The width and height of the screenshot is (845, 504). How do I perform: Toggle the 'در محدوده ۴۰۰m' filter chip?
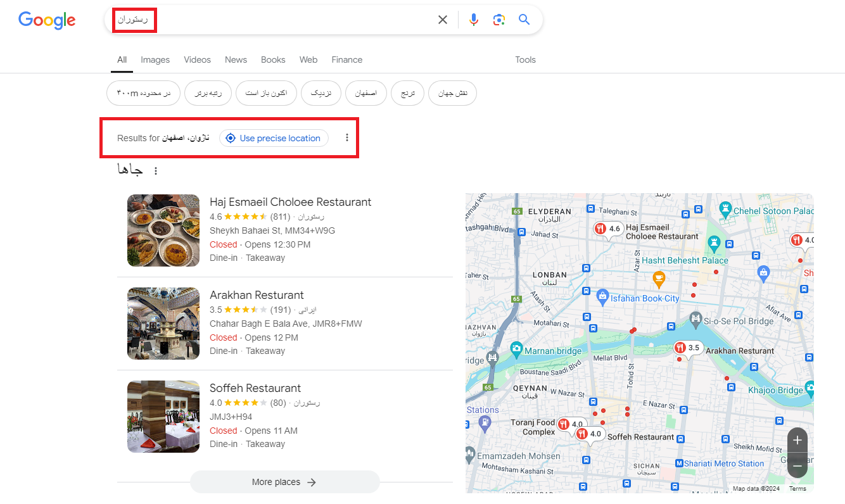click(143, 93)
